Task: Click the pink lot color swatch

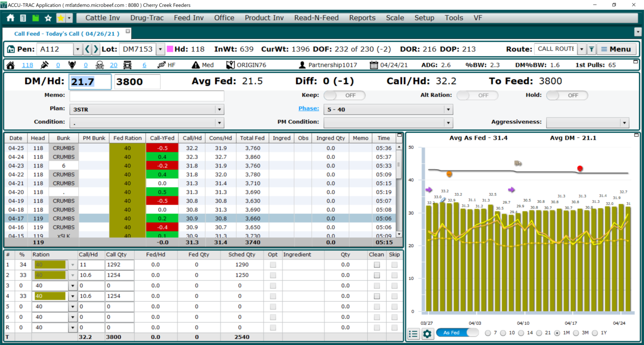Action: 170,49
